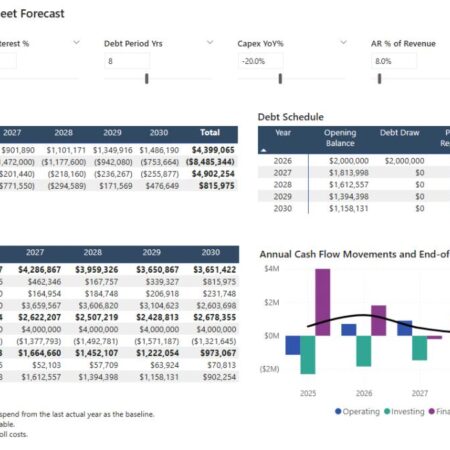450x450 pixels.
Task: Click the Capex YoY% slider handle
Action: point(280,79)
